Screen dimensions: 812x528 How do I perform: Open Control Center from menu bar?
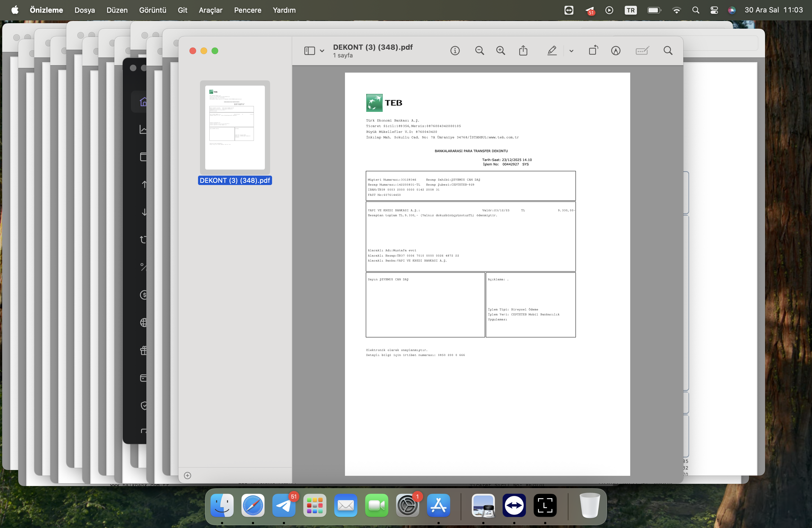(x=714, y=10)
